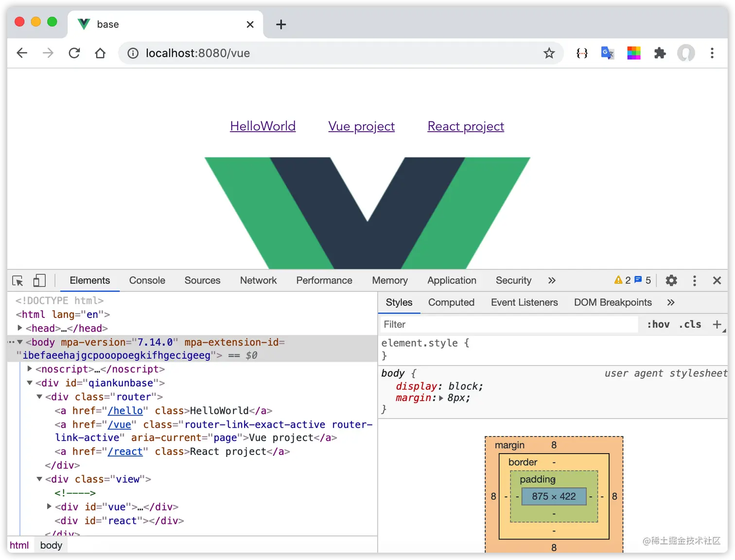The height and width of the screenshot is (560, 735).
Task: Collapse the div class view node
Action: 39,479
